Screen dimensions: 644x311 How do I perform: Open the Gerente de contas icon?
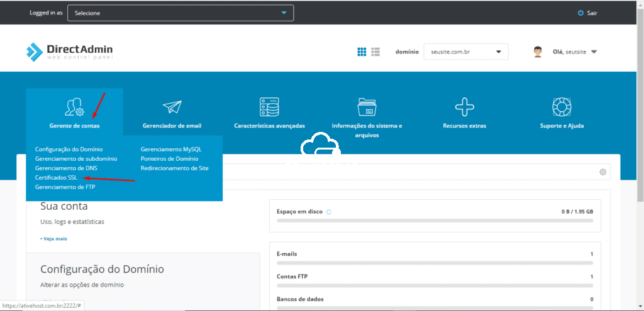[74, 107]
